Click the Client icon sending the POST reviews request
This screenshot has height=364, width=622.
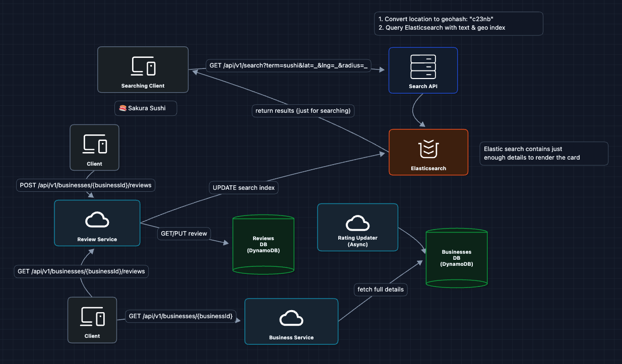94,144
